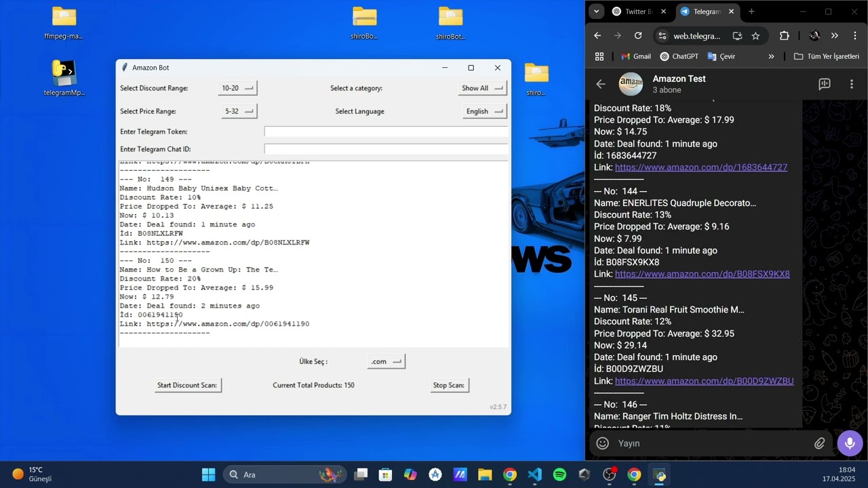Bookmark this page with the star icon
Image resolution: width=868 pixels, height=488 pixels.
[755, 36]
